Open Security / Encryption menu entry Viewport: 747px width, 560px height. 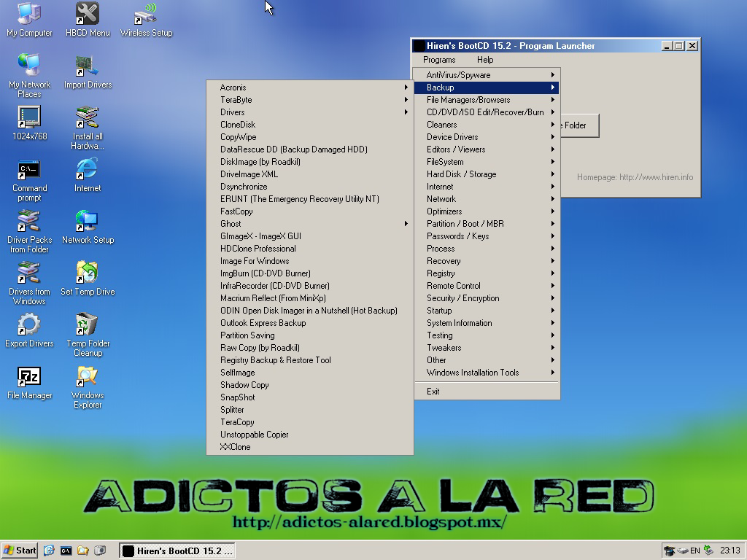tap(487, 298)
